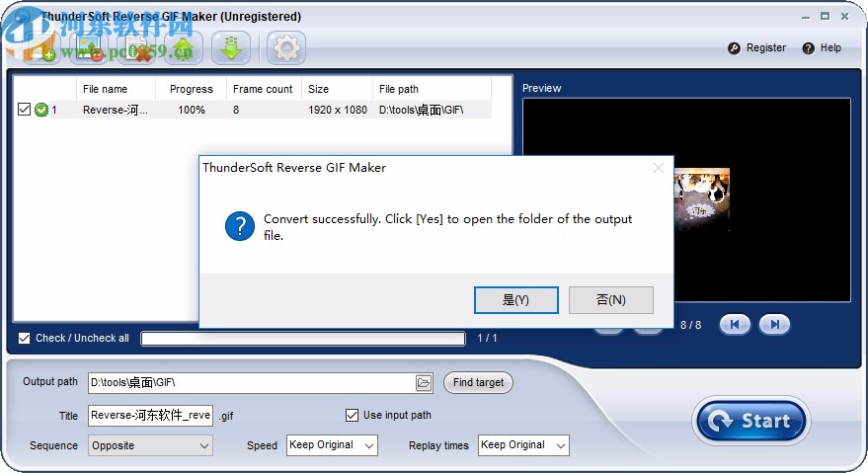868x473 pixels.
Task: Close the convert successfully dialog with X
Action: point(659,168)
